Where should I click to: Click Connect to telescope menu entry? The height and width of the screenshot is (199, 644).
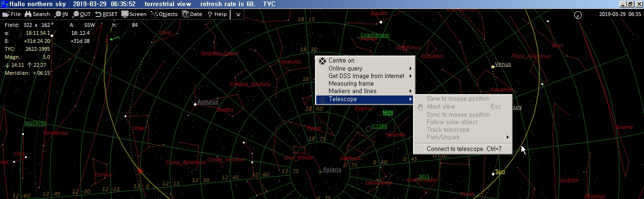point(455,149)
